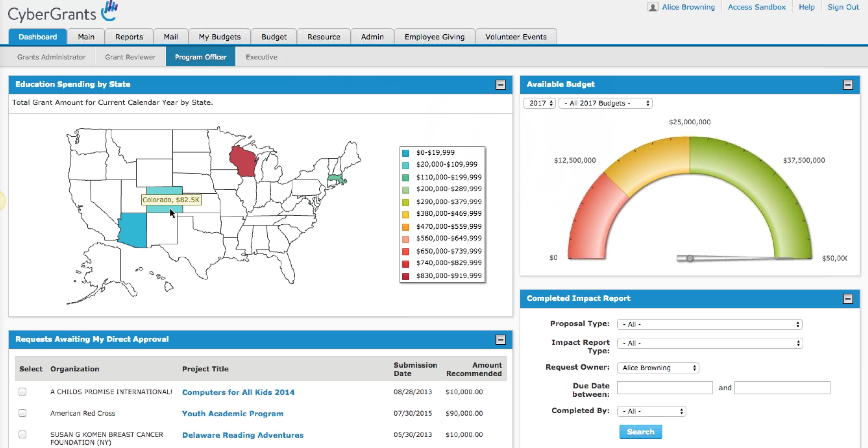Switch to the Reports tab
This screenshot has height=448, width=868.
tap(129, 37)
